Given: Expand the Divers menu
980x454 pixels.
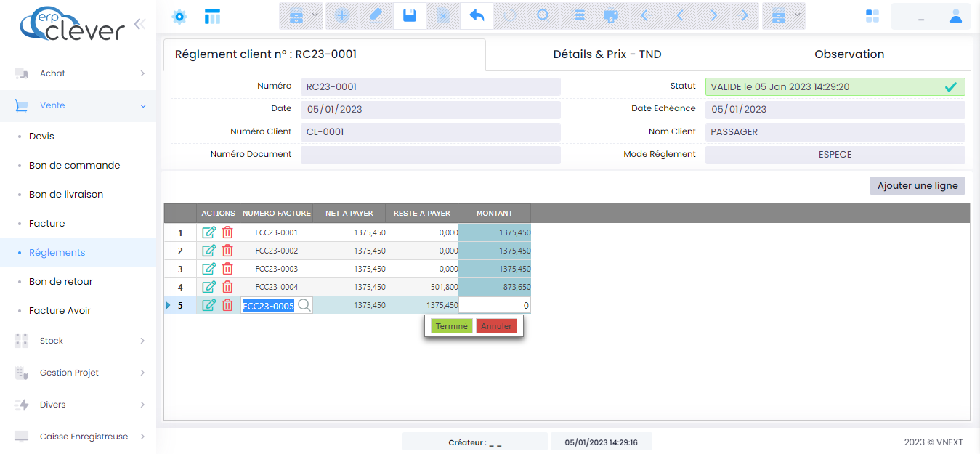Looking at the screenshot, I should point(78,405).
